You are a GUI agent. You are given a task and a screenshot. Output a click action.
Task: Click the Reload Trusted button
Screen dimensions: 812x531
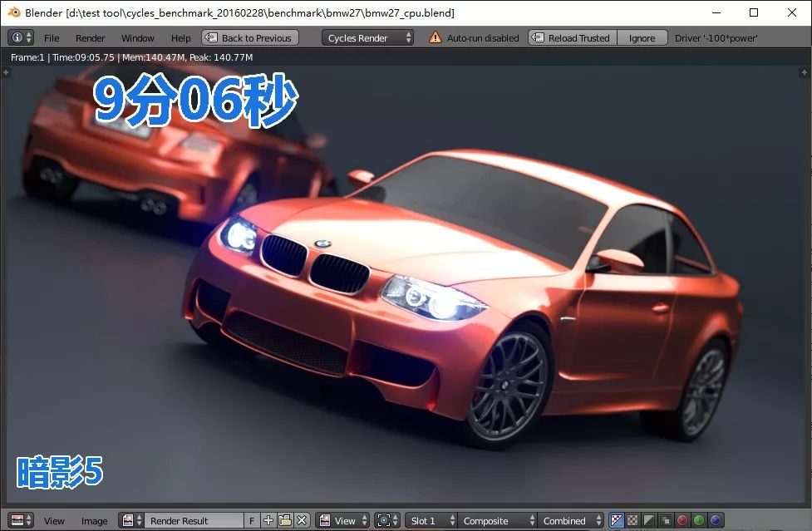tap(573, 37)
